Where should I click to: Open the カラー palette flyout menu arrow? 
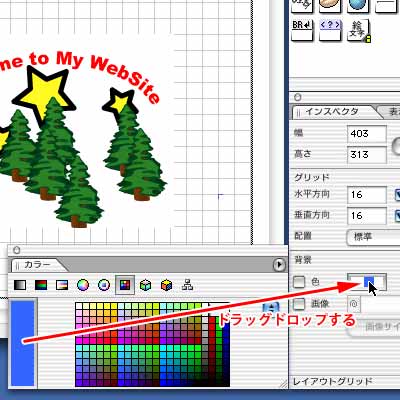[x=279, y=265]
